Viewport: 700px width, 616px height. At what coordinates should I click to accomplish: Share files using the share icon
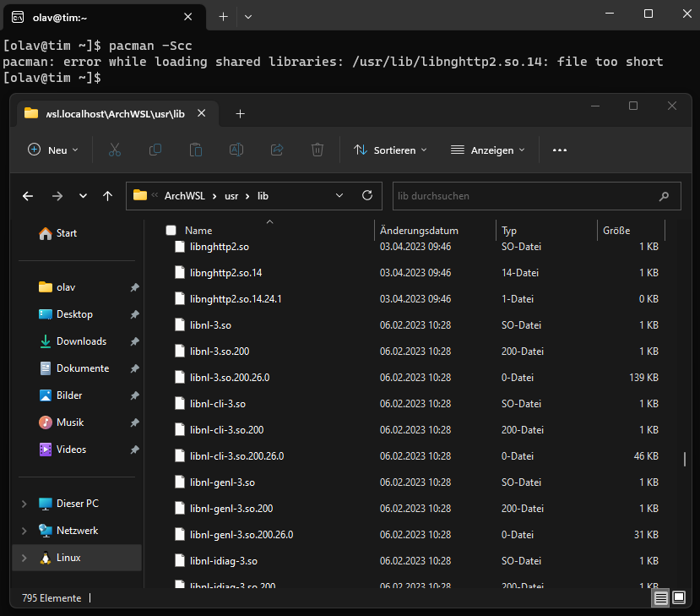pos(276,150)
